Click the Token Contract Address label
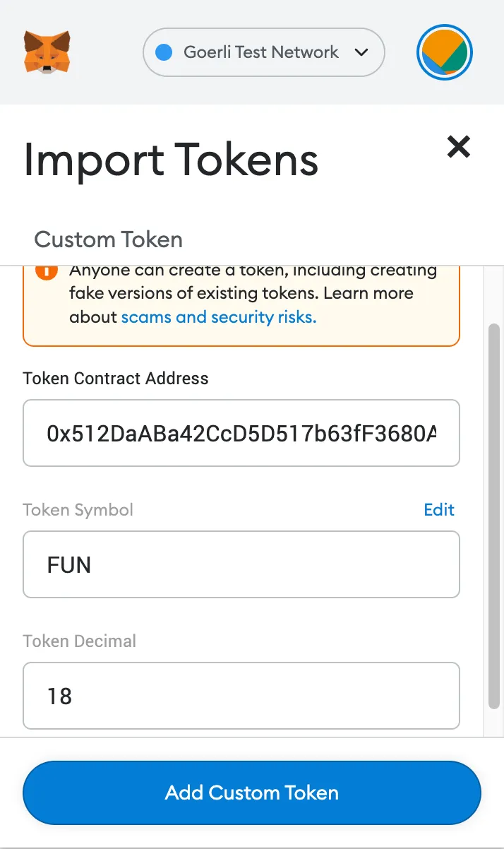The height and width of the screenshot is (849, 504). click(x=116, y=379)
